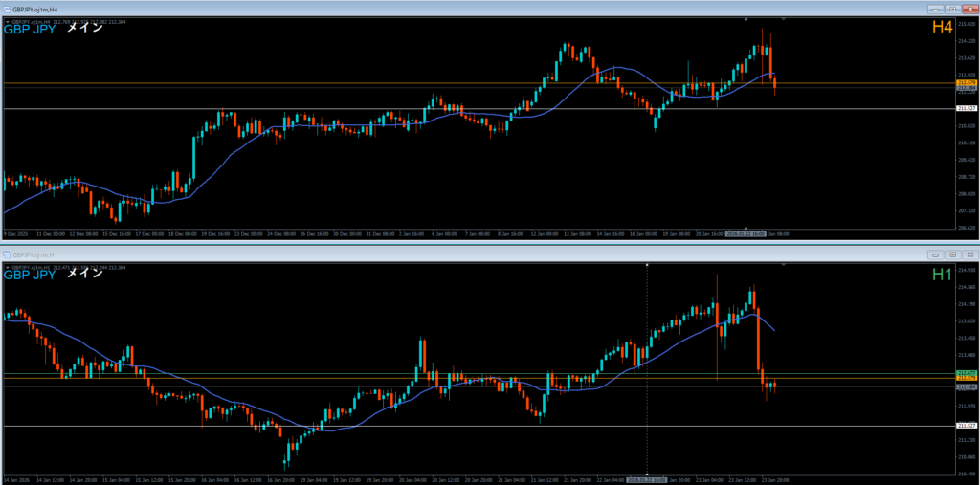
Task: Expand the small arrow beside GBPJPY.oj1m,H4 info
Action: 8,20
